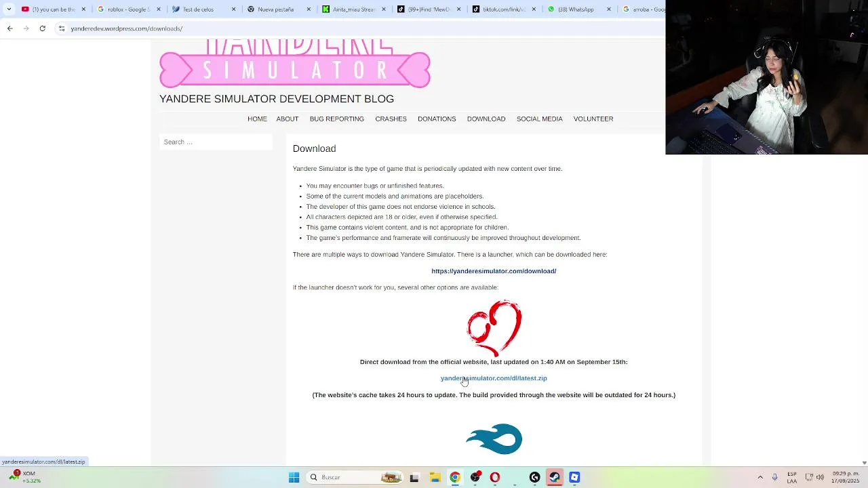Open Google Chrome from the taskbar
Screen dimensions: 868x488
[x=455, y=477]
